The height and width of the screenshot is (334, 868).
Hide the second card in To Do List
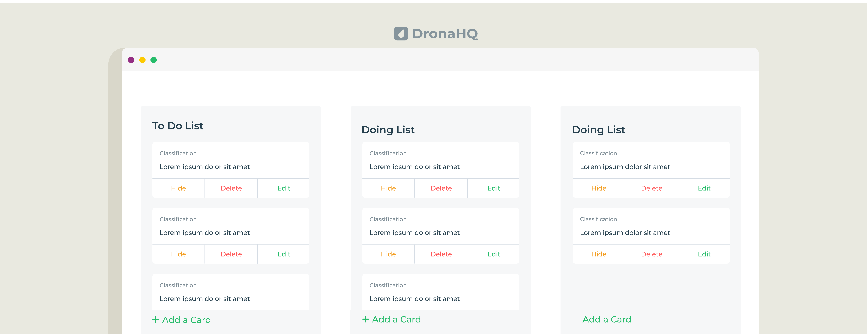(x=178, y=254)
